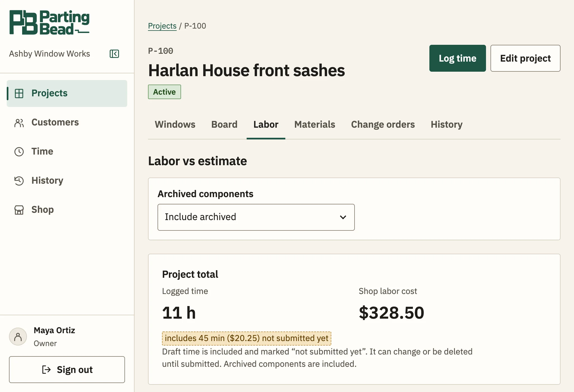The image size is (574, 392).
Task: Click the Active status badge
Action: [165, 92]
